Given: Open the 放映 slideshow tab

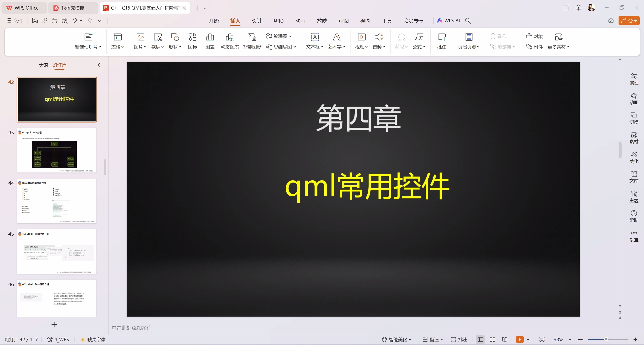Looking at the screenshot, I should 321,21.
